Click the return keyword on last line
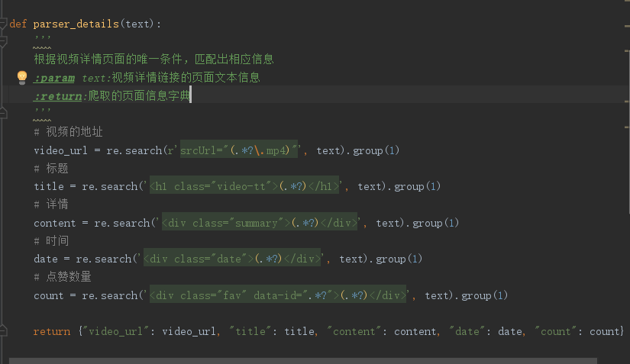The width and height of the screenshot is (630, 364). (52, 331)
